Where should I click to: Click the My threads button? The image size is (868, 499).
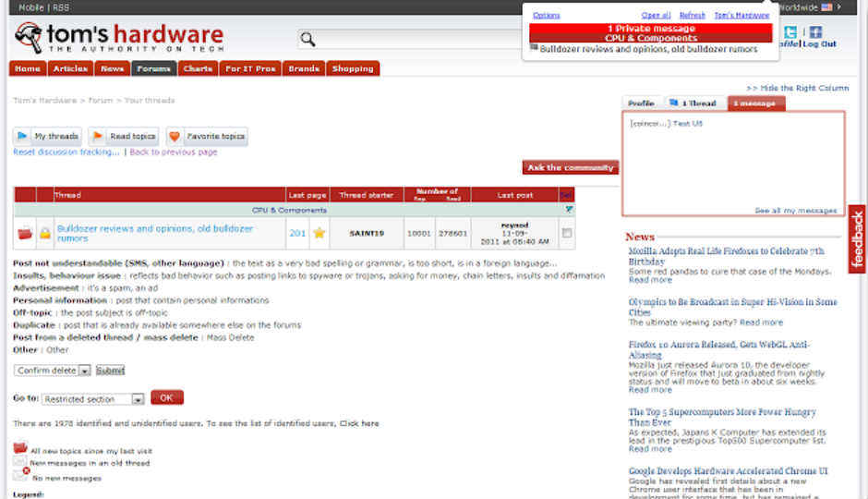click(x=48, y=136)
